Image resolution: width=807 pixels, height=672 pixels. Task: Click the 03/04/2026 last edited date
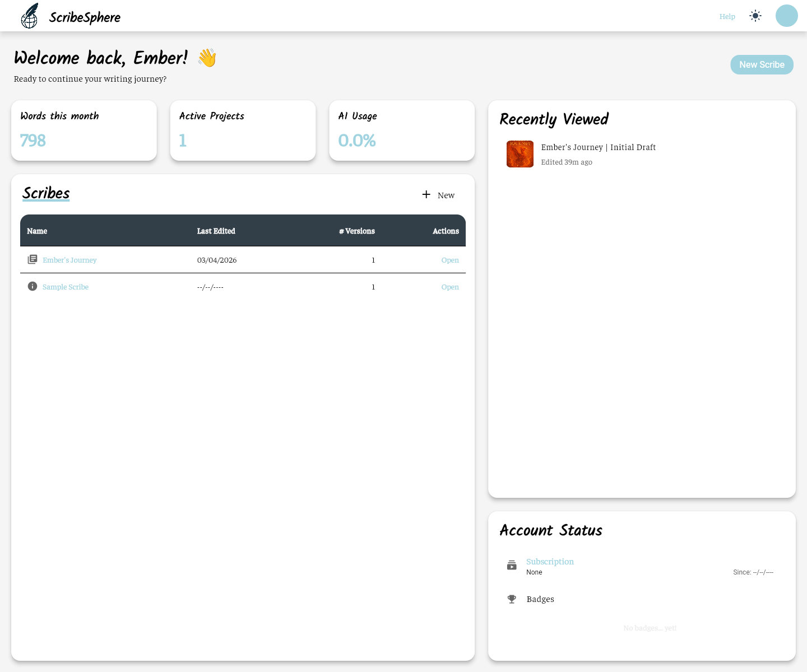[217, 260]
